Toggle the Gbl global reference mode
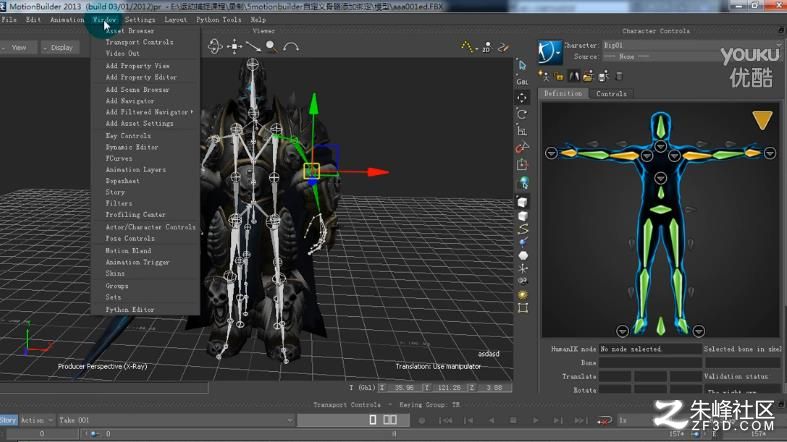The image size is (787, 442). (x=522, y=82)
